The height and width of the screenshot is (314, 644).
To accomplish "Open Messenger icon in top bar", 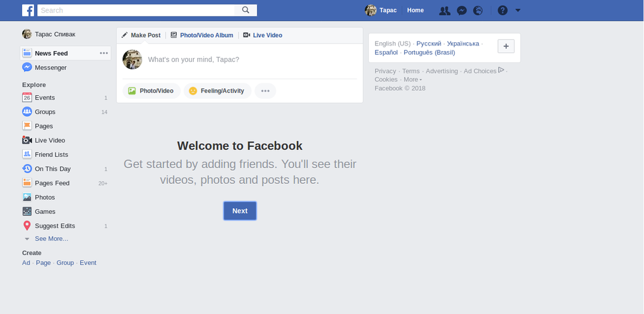I will [462, 10].
